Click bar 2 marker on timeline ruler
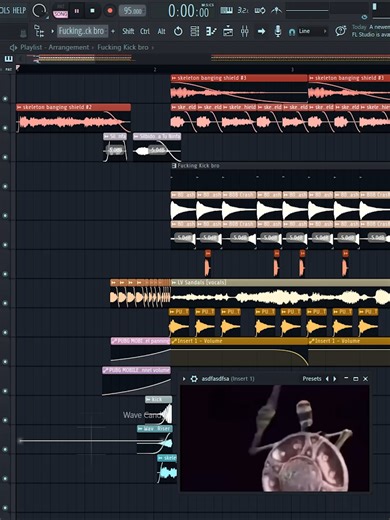Screen dimensions: 390x520 click(x=155, y=70)
